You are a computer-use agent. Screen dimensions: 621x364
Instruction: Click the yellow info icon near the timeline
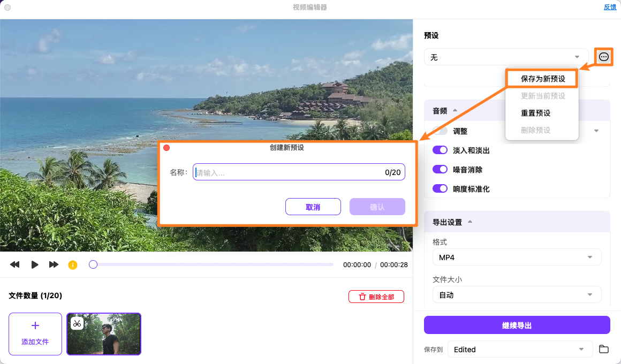[72, 264]
